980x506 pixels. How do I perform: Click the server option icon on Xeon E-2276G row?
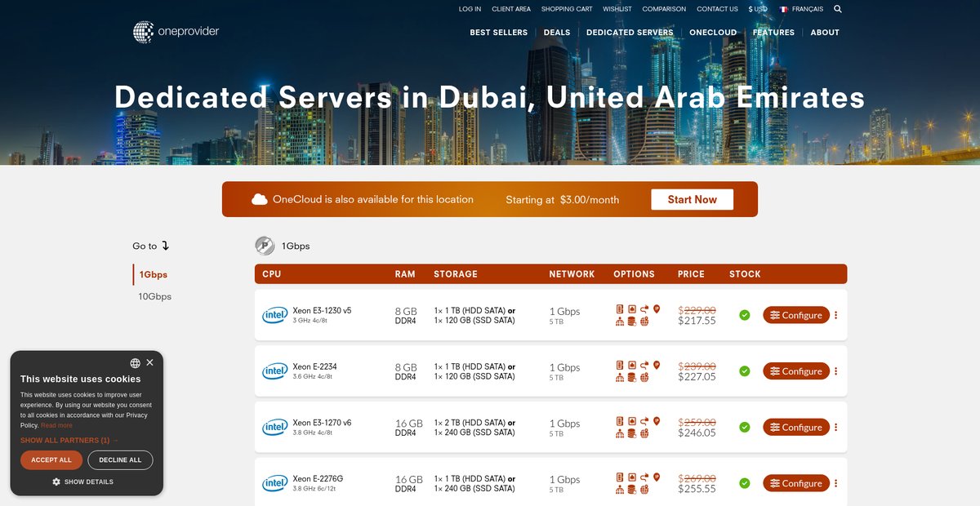coord(620,477)
